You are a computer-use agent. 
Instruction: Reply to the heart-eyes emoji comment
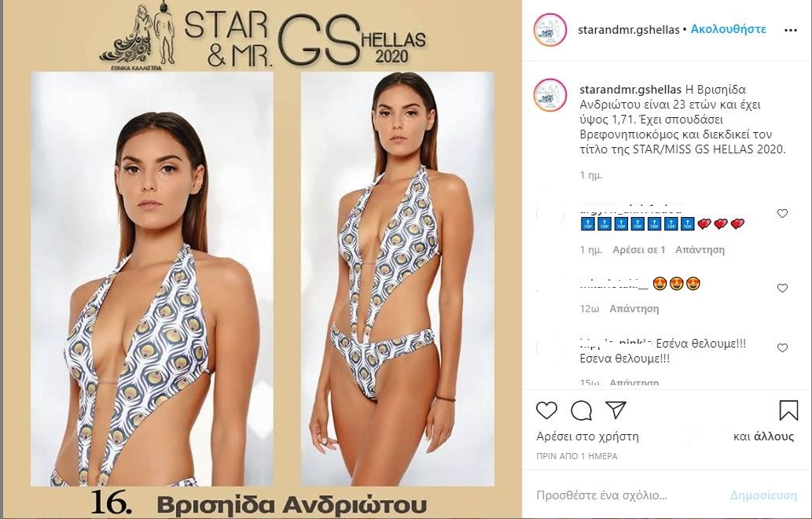[x=634, y=309]
